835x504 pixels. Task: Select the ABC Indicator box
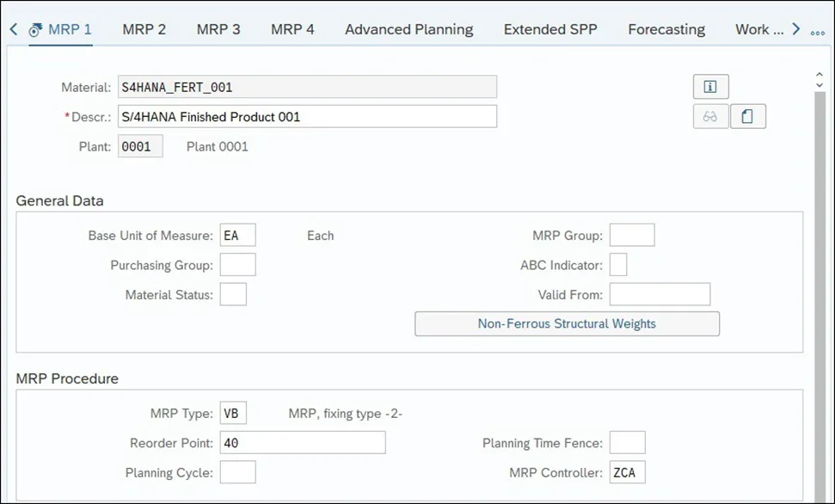618,265
